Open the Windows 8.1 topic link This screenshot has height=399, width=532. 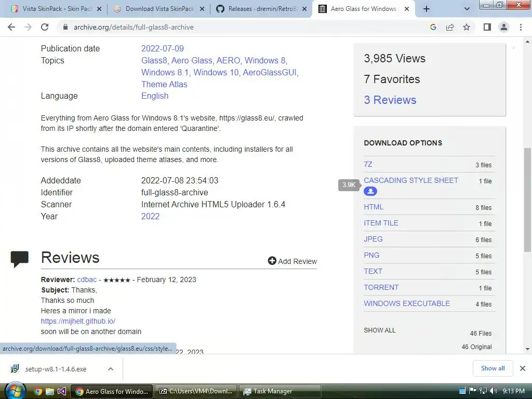tap(165, 72)
